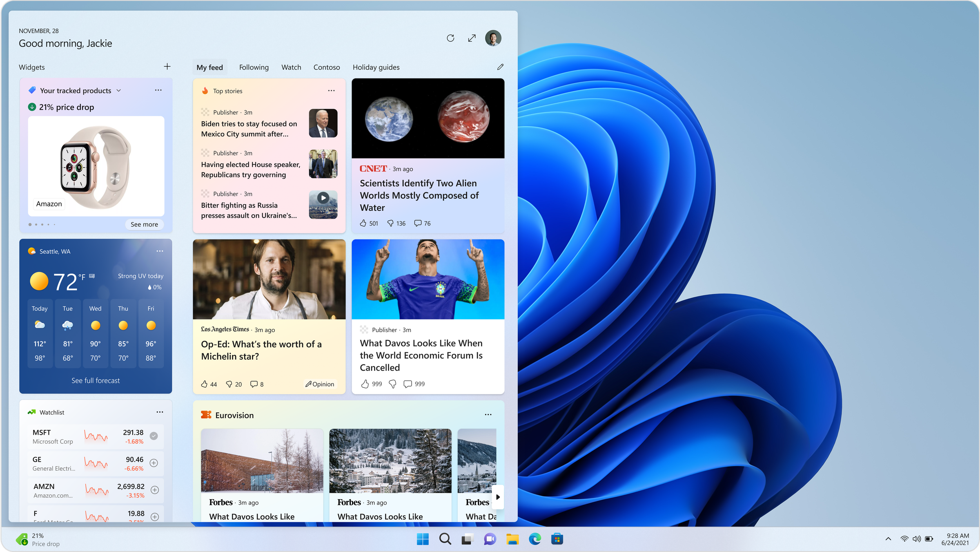Refresh the widgets feed
Screen dimensions: 980x552
[x=450, y=38]
